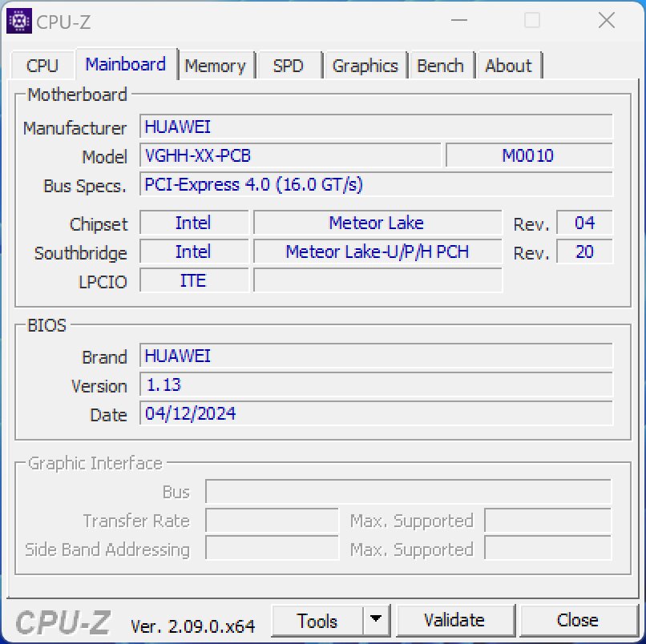The height and width of the screenshot is (644, 646).
Task: Minimize the CPU-Z window
Action: coord(459,20)
